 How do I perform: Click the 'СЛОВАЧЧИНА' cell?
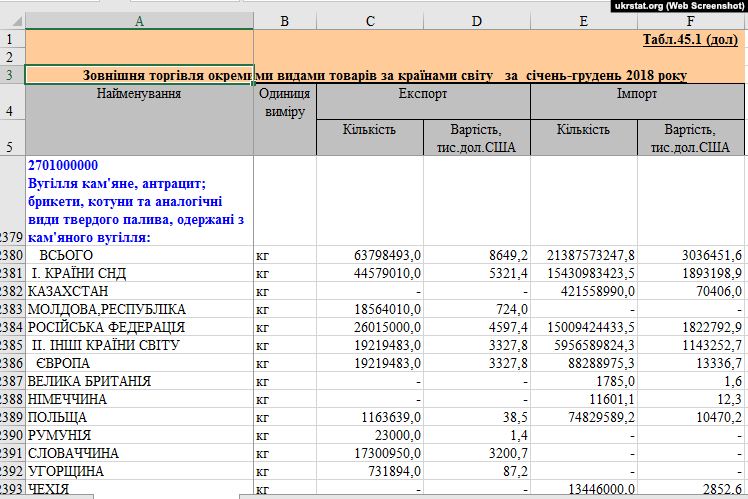click(139, 453)
